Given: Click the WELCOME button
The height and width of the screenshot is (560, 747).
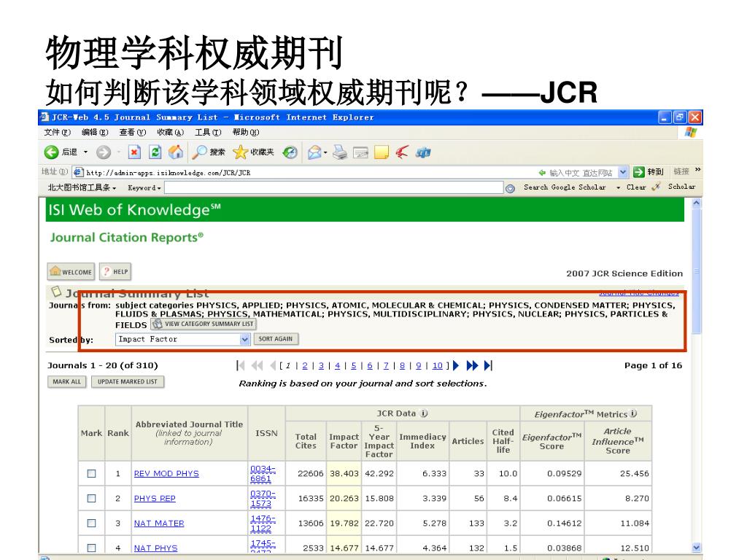Looking at the screenshot, I should (71, 271).
